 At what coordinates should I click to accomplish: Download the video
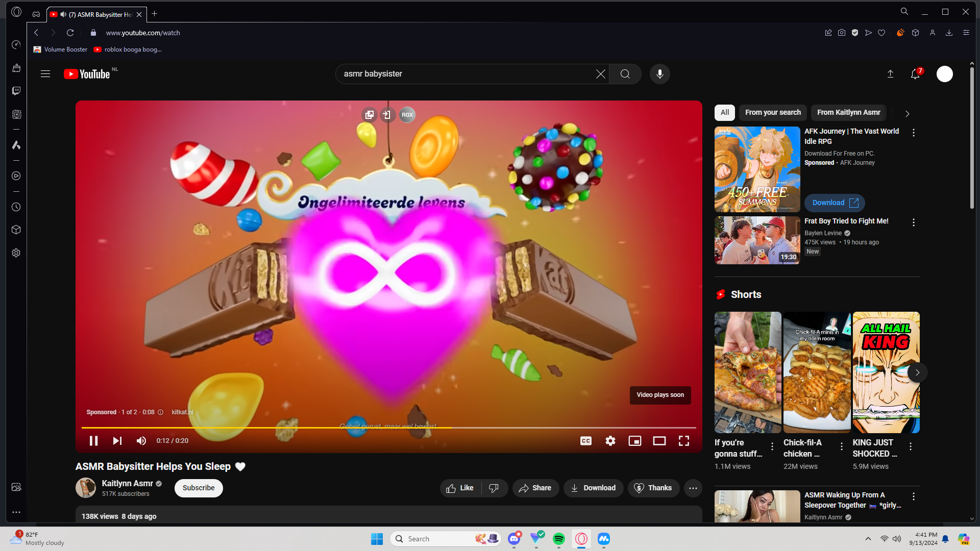(x=593, y=488)
